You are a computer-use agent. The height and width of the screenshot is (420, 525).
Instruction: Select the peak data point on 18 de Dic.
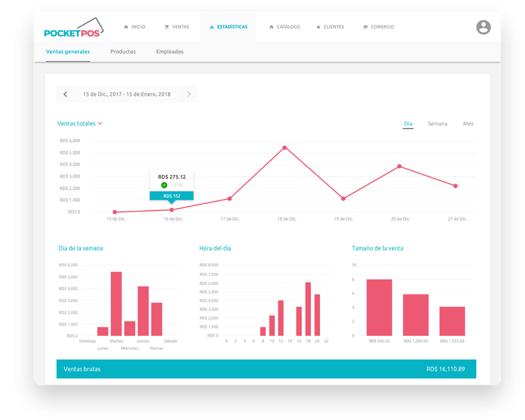pos(285,148)
